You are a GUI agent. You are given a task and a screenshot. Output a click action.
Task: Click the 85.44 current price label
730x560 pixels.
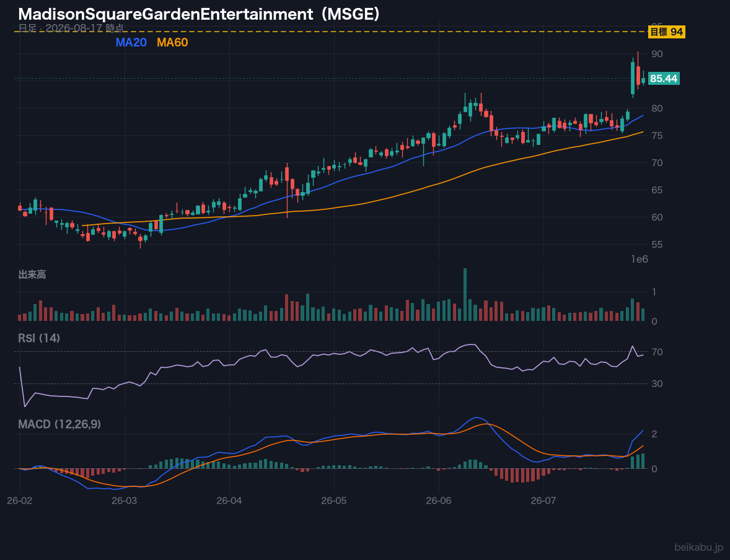click(x=664, y=79)
